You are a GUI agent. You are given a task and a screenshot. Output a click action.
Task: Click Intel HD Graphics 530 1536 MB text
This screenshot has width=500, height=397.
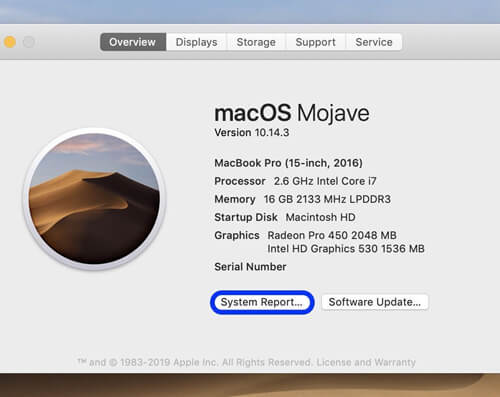tap(346, 249)
